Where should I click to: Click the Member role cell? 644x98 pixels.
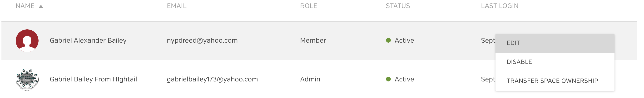click(x=313, y=40)
